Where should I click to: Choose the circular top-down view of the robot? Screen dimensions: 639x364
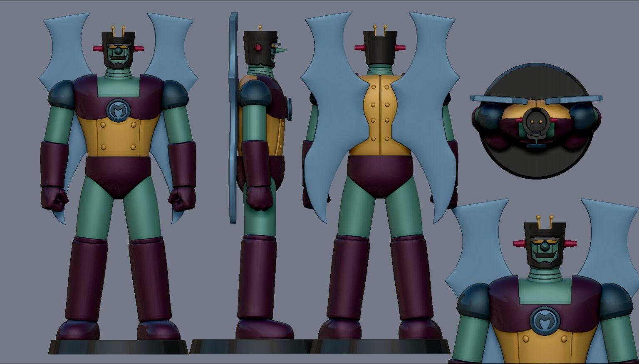tap(536, 121)
